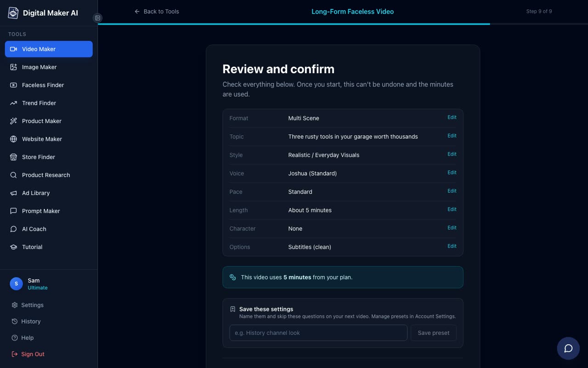
Task: Go back to Tools
Action: point(157,11)
